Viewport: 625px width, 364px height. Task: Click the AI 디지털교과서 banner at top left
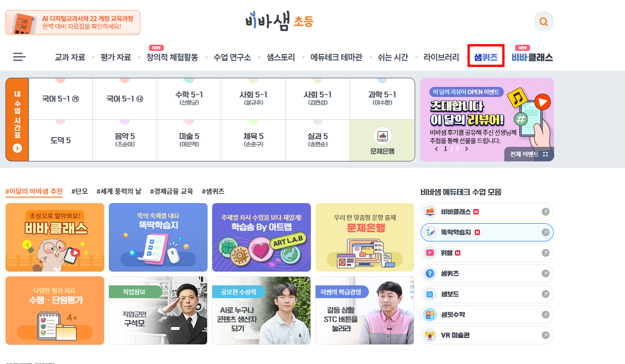point(73,22)
